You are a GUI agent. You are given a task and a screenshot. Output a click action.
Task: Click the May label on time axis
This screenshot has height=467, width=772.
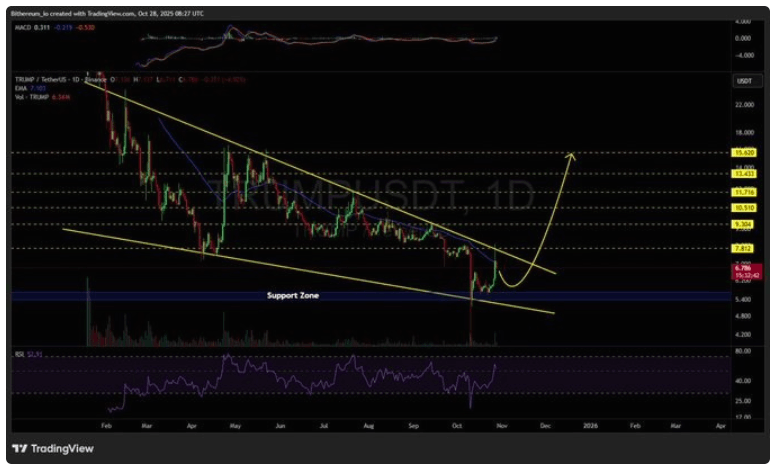pyautogui.click(x=235, y=426)
